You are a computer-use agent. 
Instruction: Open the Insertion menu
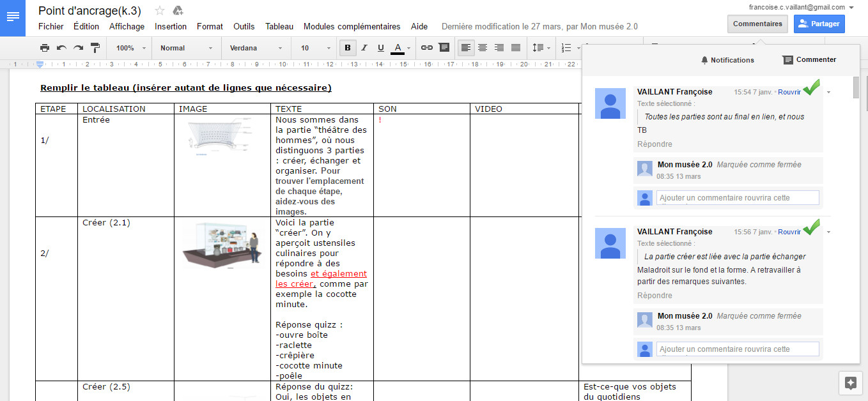171,27
